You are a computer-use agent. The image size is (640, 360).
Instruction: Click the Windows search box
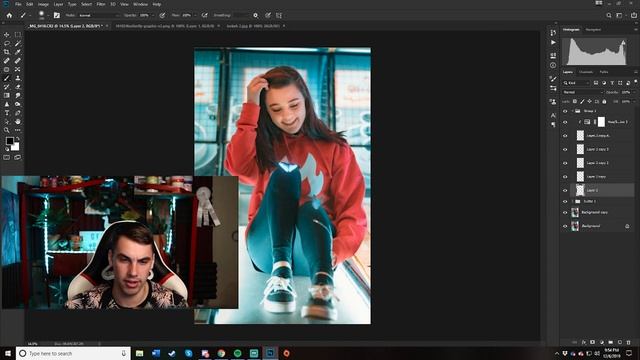tap(73, 353)
